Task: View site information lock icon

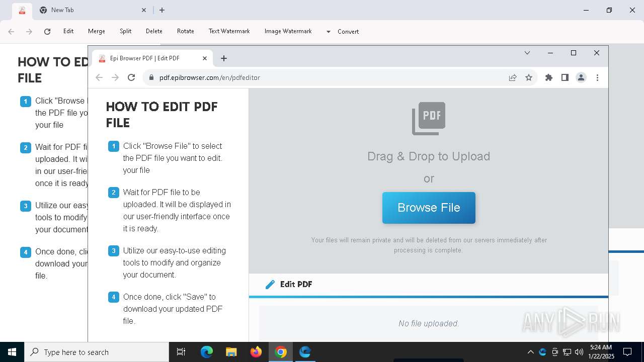Action: coord(151,77)
